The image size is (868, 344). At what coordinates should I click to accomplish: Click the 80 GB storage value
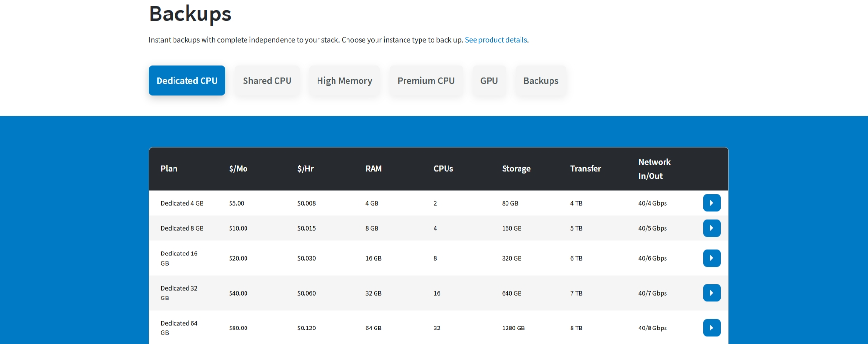coord(510,203)
